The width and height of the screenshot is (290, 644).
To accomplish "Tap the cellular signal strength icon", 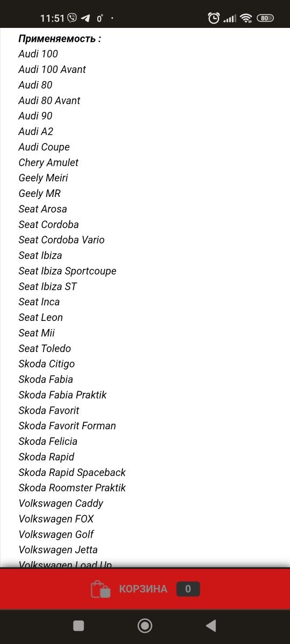I will (230, 18).
